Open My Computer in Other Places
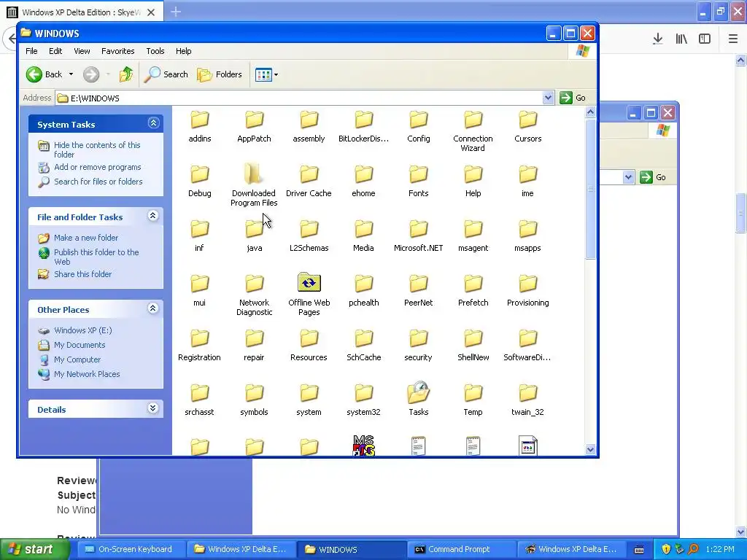Viewport: 747px width, 560px height. (x=77, y=359)
